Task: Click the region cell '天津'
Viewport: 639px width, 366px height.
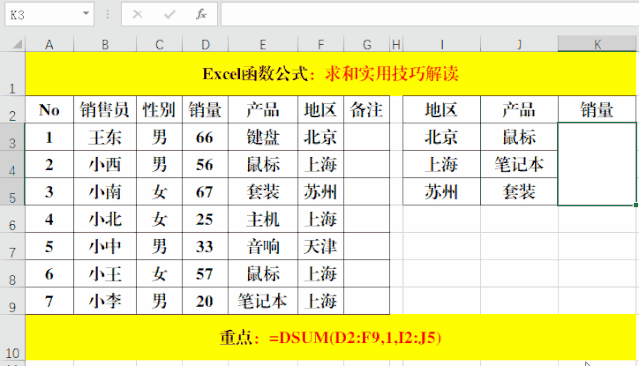Action: point(321,247)
